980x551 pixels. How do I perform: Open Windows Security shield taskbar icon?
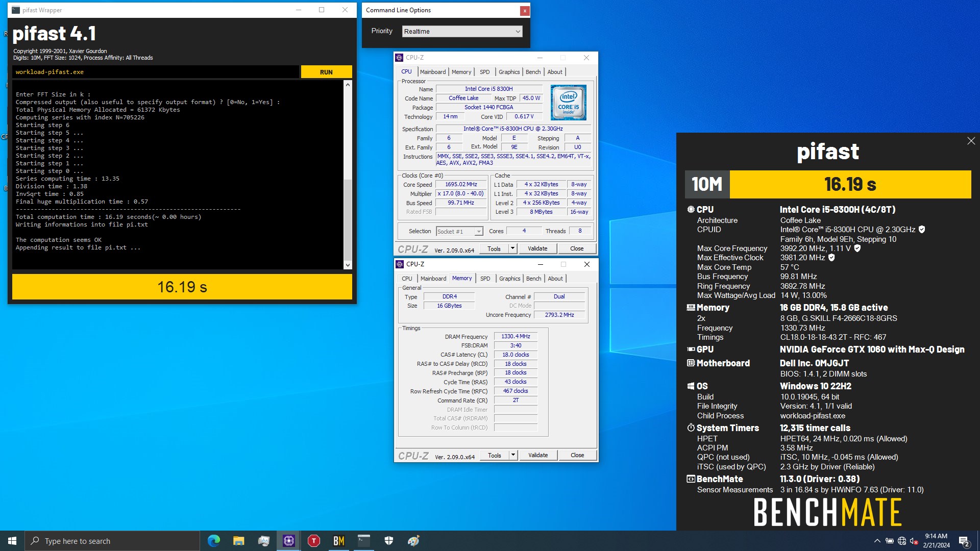click(389, 541)
